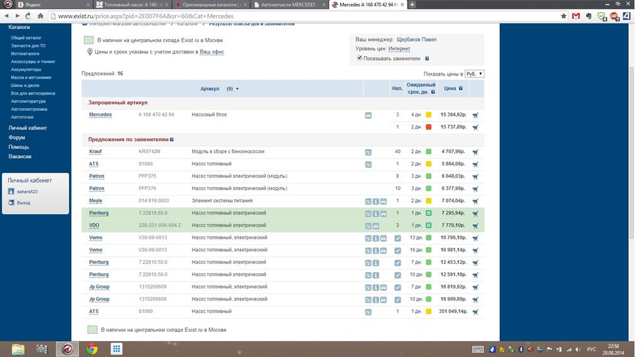The width and height of the screenshot is (644, 357).
Task: Click green delivery indicator in Krauf row
Action: [x=428, y=152]
